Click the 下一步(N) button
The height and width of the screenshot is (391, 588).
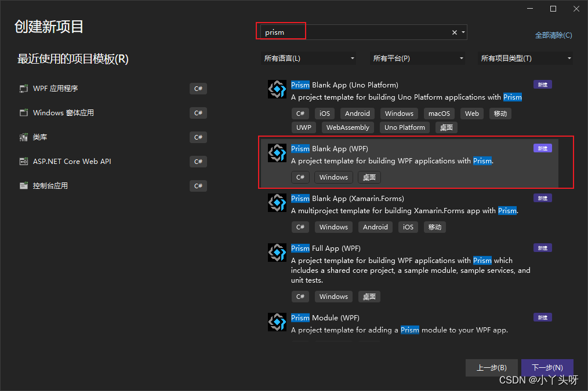(x=547, y=368)
